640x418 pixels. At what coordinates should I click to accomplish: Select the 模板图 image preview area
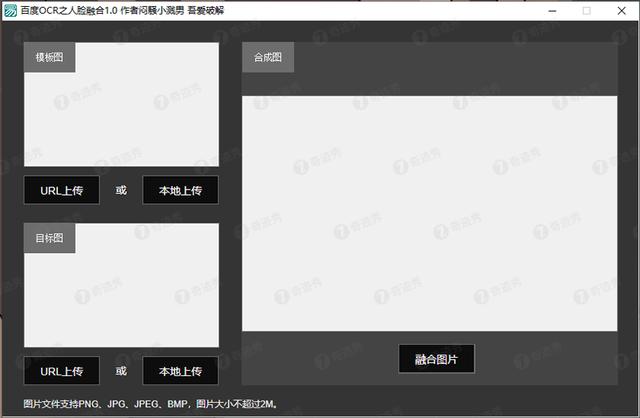pyautogui.click(x=121, y=104)
